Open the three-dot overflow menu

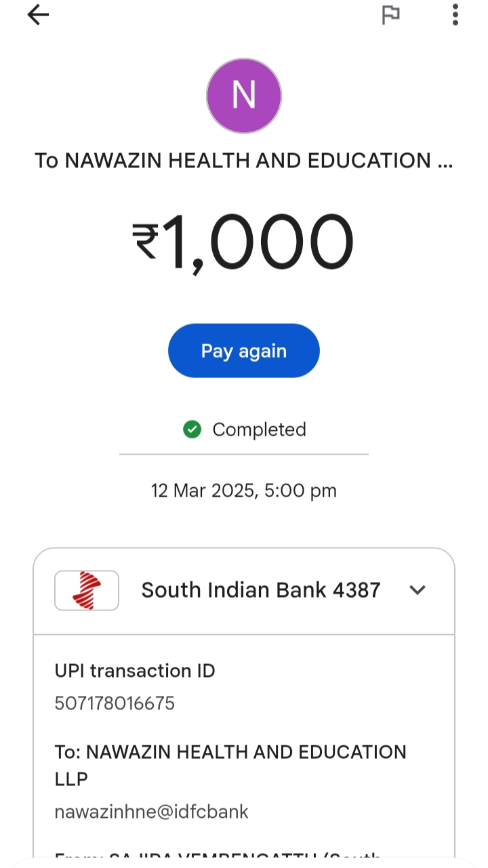pos(455,15)
